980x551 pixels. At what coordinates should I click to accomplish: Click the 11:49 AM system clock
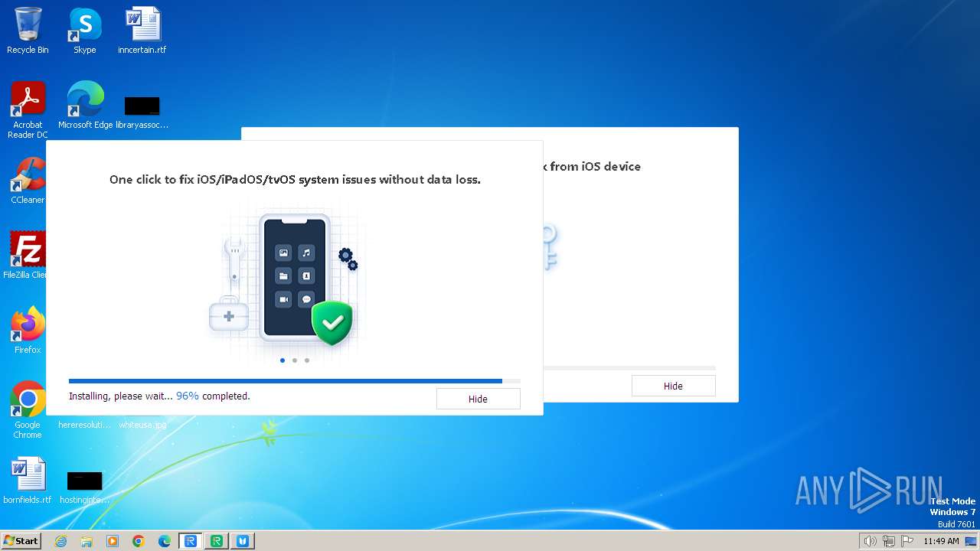click(x=941, y=541)
